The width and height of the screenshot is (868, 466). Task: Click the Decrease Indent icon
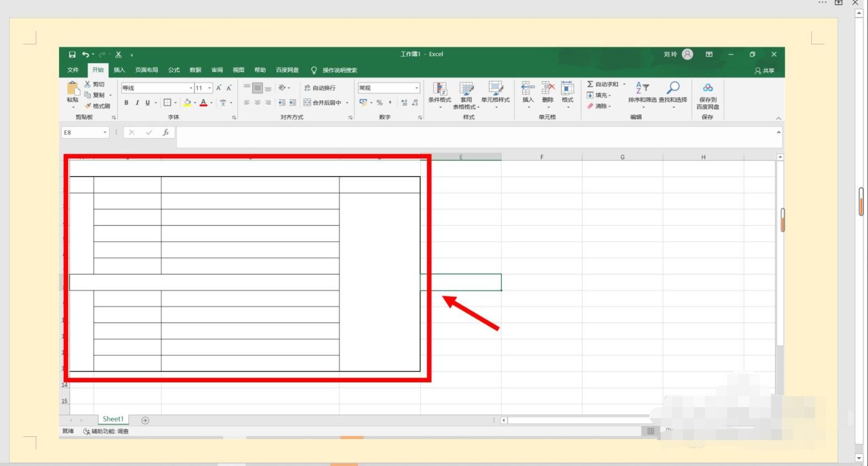pyautogui.click(x=282, y=103)
